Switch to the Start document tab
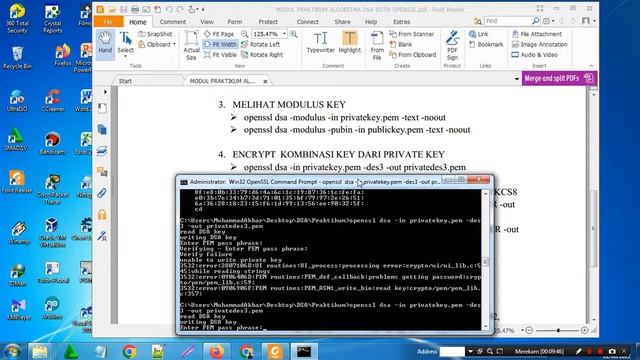Image resolution: width=640 pixels, height=360 pixels. coord(125,81)
